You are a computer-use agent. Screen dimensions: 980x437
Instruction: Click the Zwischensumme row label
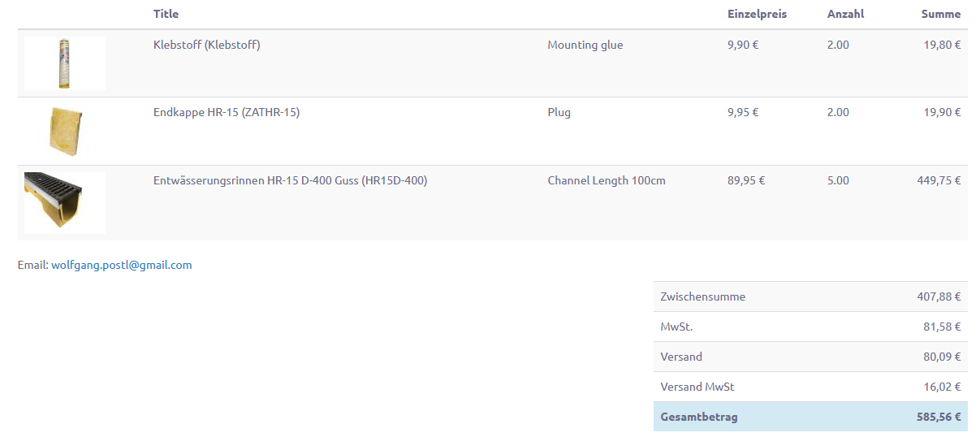pyautogui.click(x=703, y=296)
